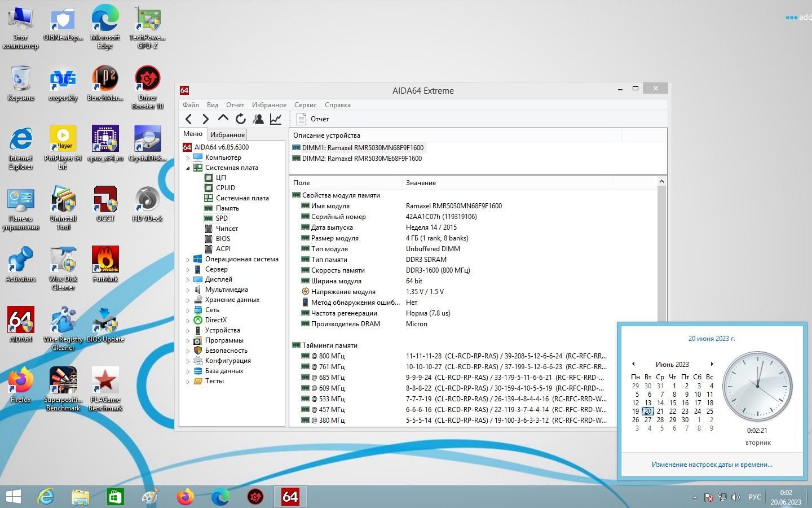Viewport: 812px width, 508px height.
Task: Open the Сервис menu
Action: click(306, 105)
